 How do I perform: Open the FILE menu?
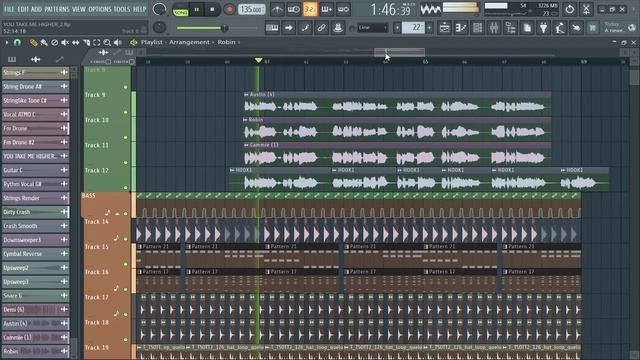click(x=9, y=9)
